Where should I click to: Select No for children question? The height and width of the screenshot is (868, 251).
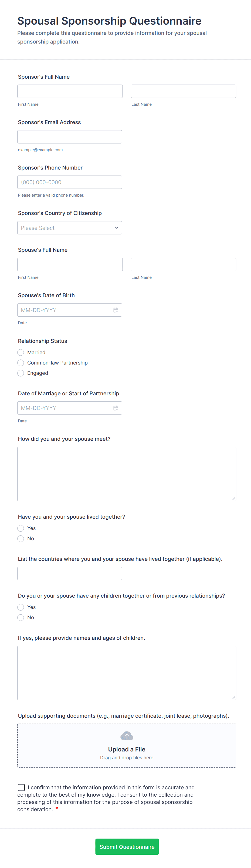tap(21, 618)
